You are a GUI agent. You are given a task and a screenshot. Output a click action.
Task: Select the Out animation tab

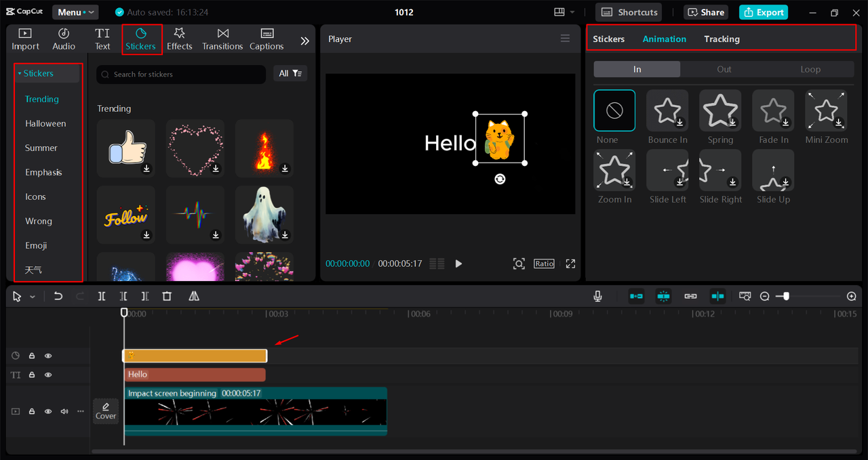pos(724,69)
